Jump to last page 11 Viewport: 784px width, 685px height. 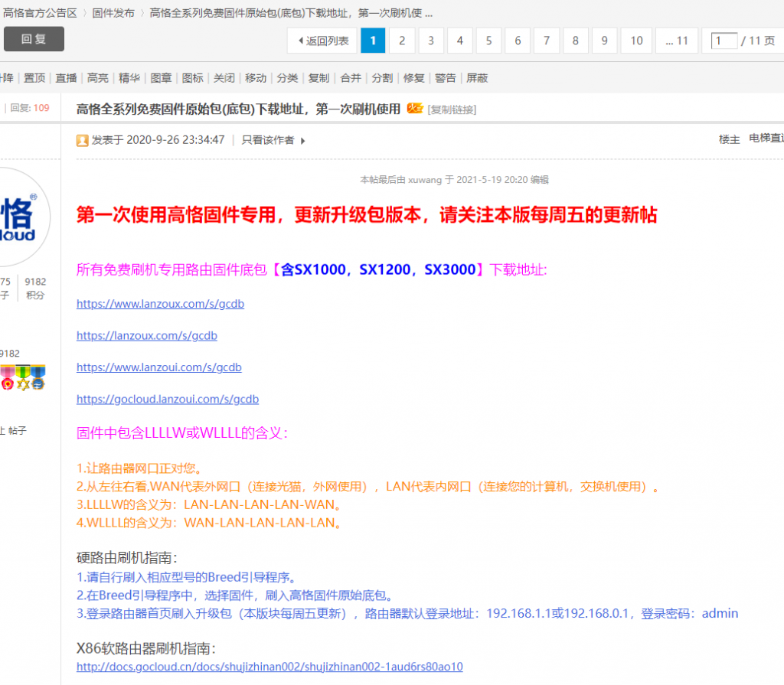click(x=677, y=41)
